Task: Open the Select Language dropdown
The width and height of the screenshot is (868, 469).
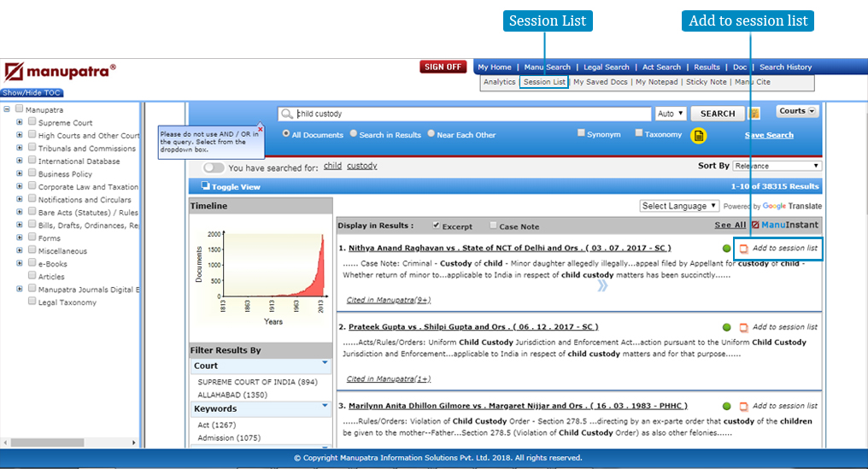Action: (679, 206)
